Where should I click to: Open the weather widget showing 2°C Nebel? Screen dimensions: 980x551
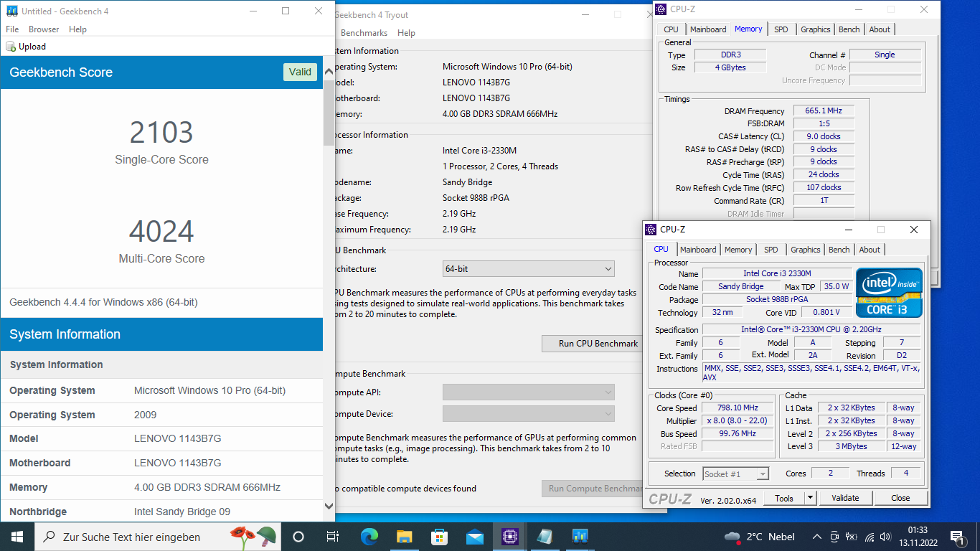760,537
